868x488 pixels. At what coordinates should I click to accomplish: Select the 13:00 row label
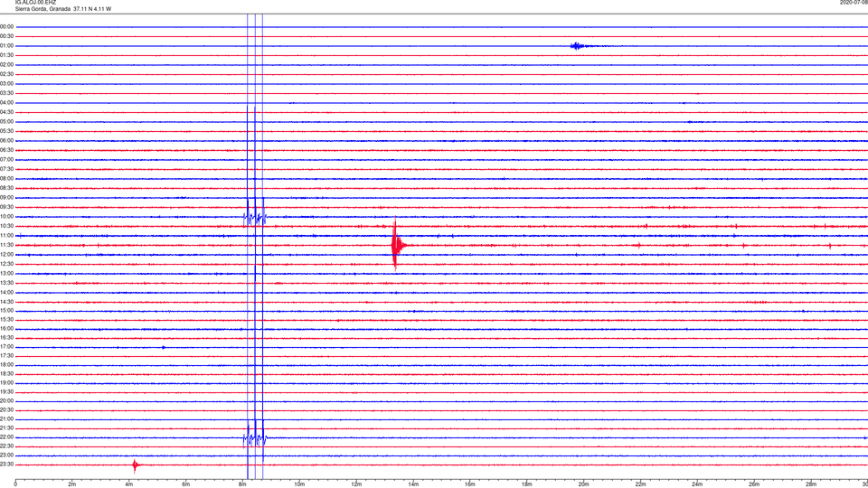click(7, 273)
